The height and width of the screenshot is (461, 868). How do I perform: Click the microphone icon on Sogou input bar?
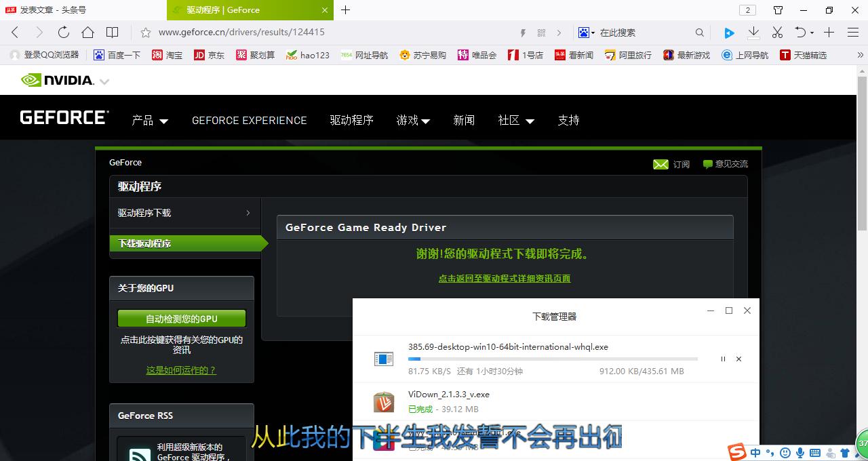click(800, 453)
